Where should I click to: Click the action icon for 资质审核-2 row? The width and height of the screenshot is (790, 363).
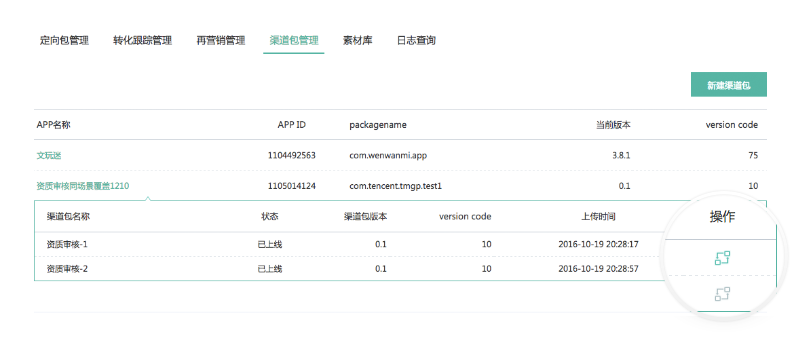point(722,294)
